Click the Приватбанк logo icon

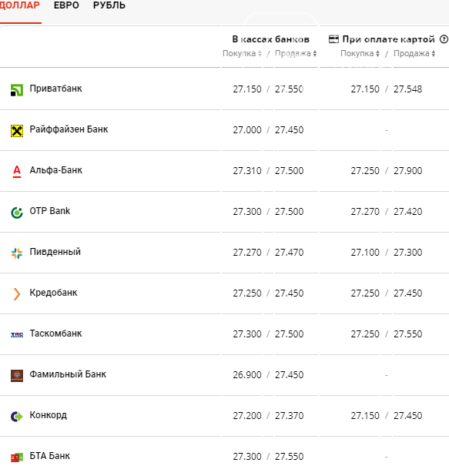(x=17, y=90)
